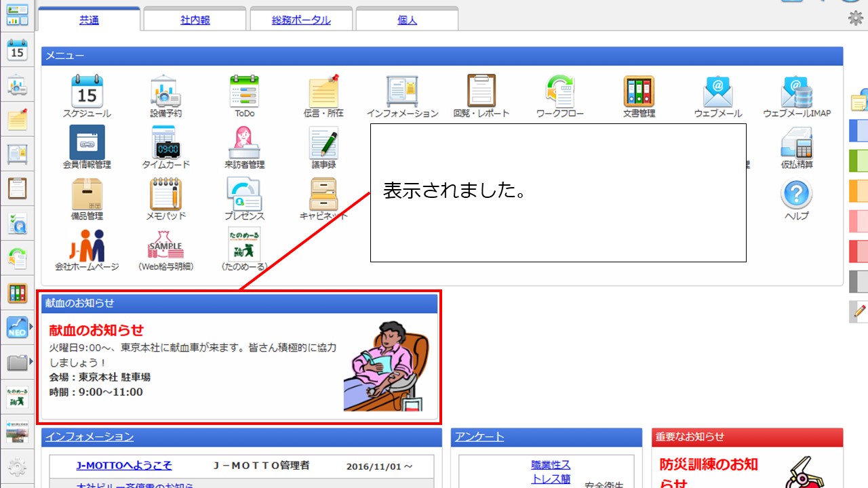Click the date 2016/11/01～
This screenshot has width=868, height=488.
[379, 466]
